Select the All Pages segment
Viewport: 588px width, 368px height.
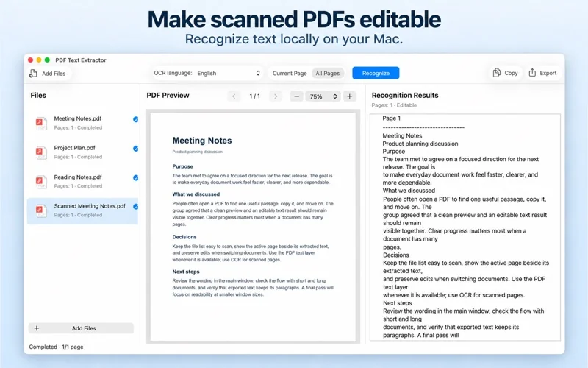[327, 73]
